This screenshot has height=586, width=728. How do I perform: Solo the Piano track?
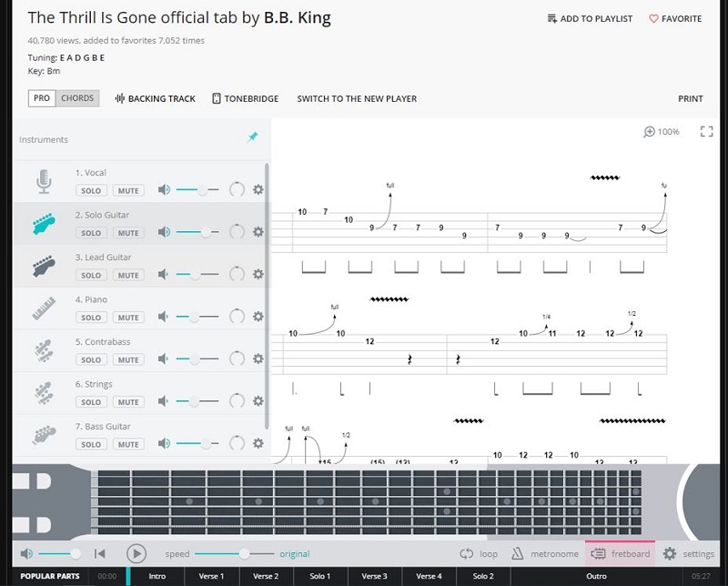coord(91,318)
